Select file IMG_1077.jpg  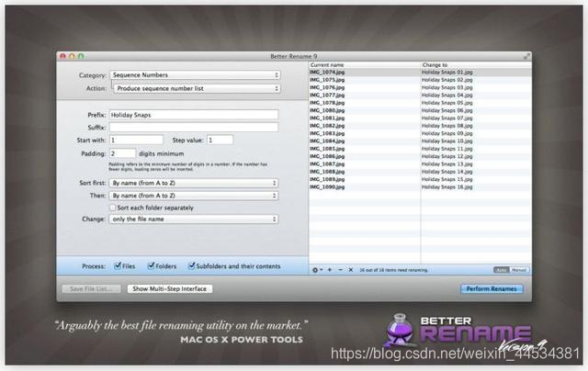click(327, 96)
